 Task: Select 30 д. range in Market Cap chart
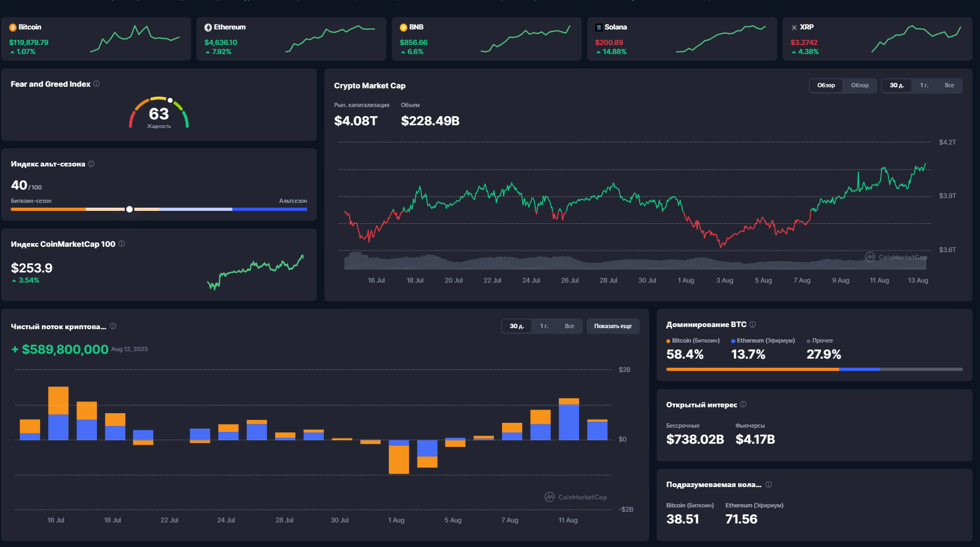click(897, 86)
